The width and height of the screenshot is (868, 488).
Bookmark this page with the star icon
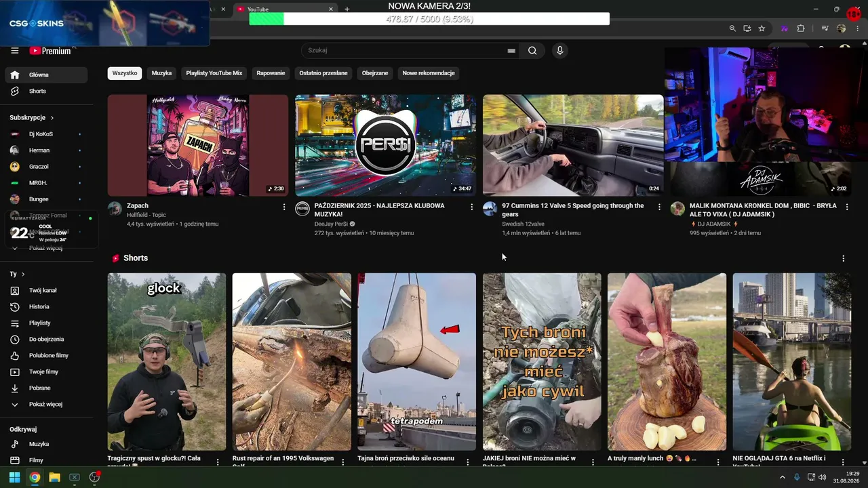(762, 28)
